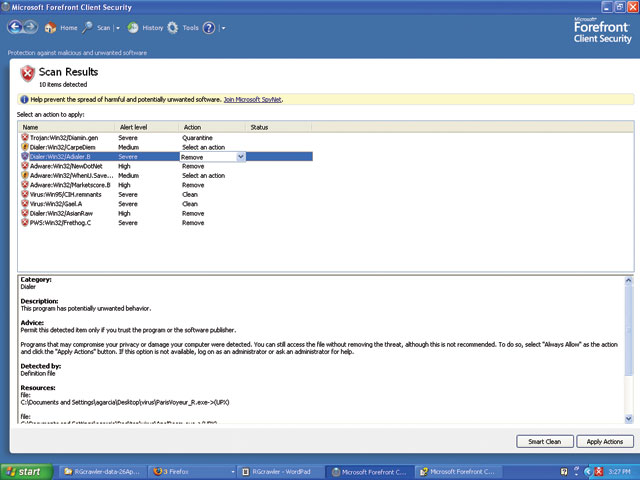Click severity icon for Dialer:Win32/AsianRaw
Viewport: 640px width, 480px height.
[x=25, y=213]
